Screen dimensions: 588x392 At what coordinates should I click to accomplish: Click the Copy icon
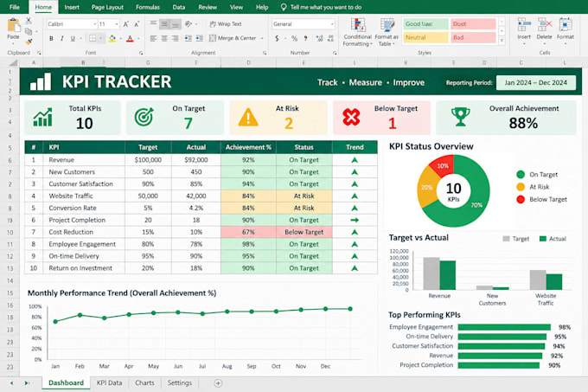pyautogui.click(x=29, y=31)
